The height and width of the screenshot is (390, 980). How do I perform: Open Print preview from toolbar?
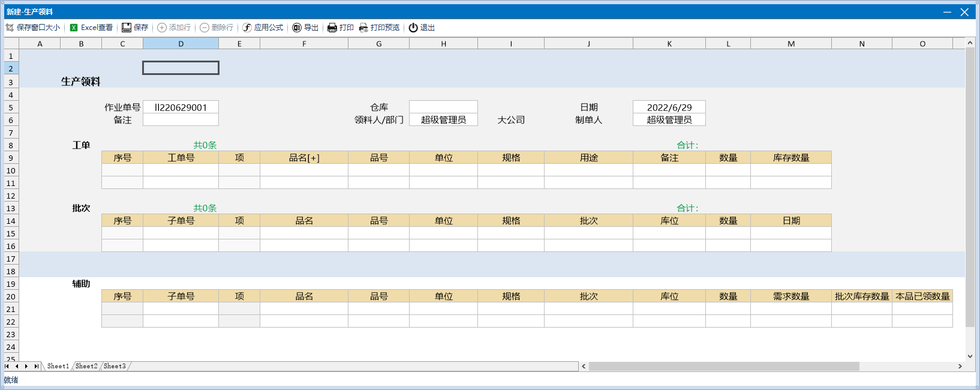tap(363, 28)
